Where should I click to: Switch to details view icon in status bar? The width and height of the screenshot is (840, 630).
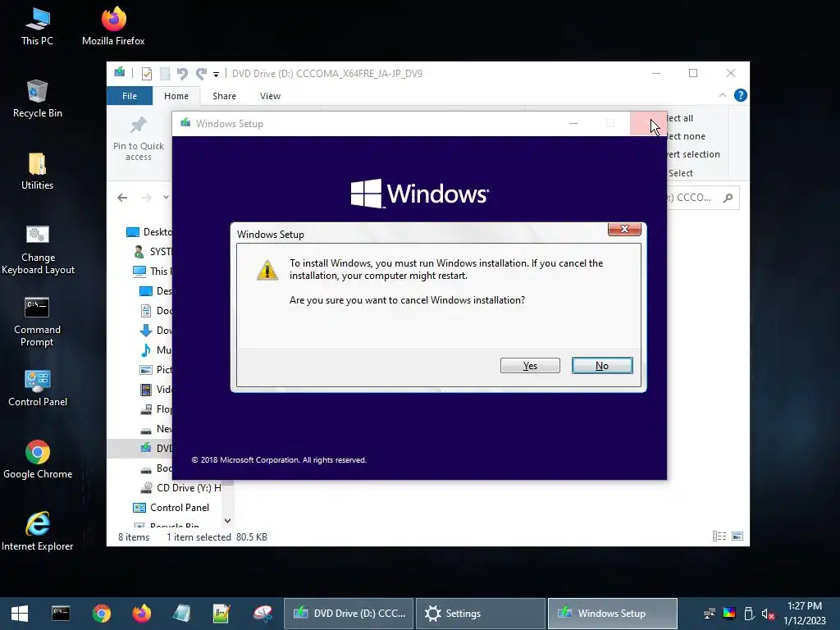719,536
